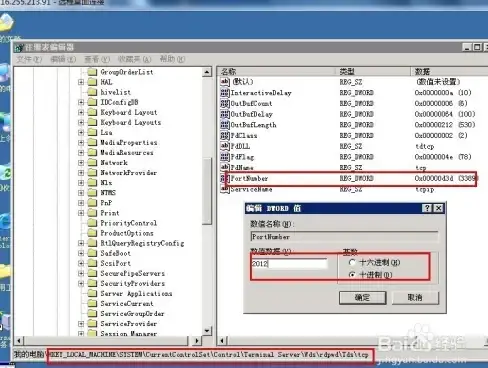Select the ServiceCurrent folder icon
The width and height of the screenshot is (488, 368).
click(92, 303)
